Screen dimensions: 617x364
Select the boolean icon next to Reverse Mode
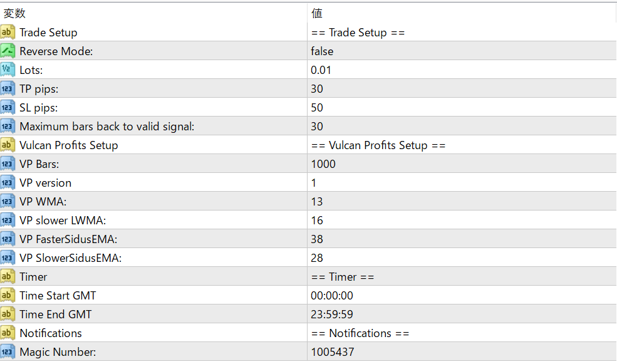point(8,51)
